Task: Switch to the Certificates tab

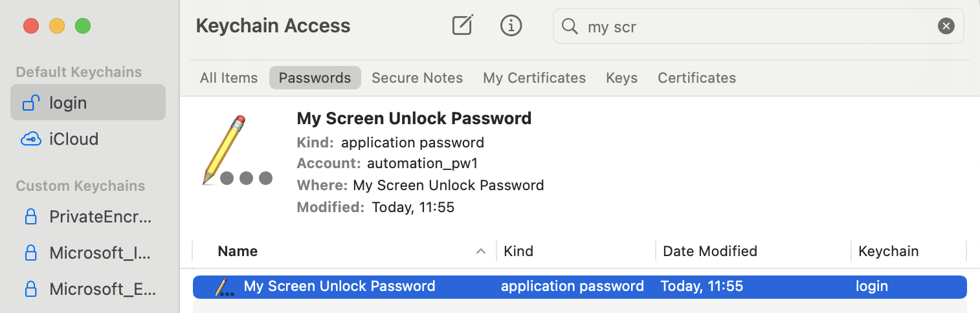Action: pyautogui.click(x=696, y=78)
